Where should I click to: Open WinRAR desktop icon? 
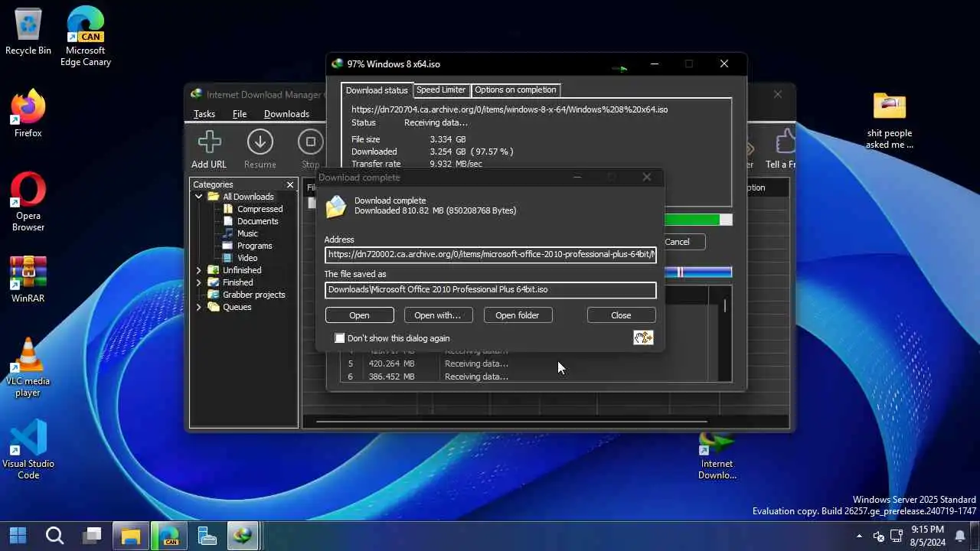coord(28,279)
